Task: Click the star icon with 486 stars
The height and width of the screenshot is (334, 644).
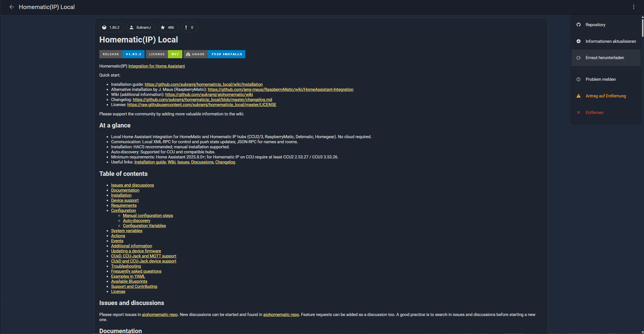Action: point(163,28)
